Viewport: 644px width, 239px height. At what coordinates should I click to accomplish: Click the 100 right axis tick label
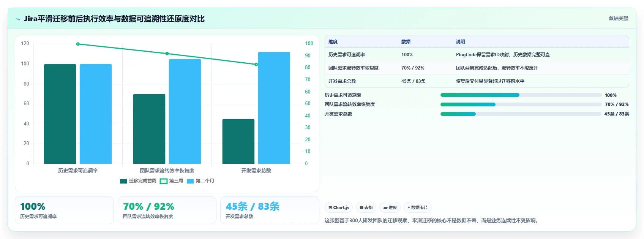click(x=309, y=44)
